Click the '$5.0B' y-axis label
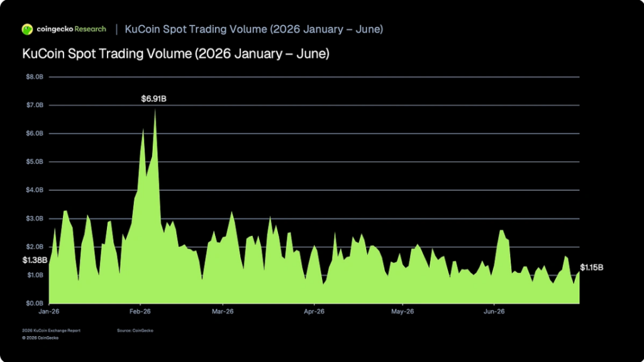 35,162
